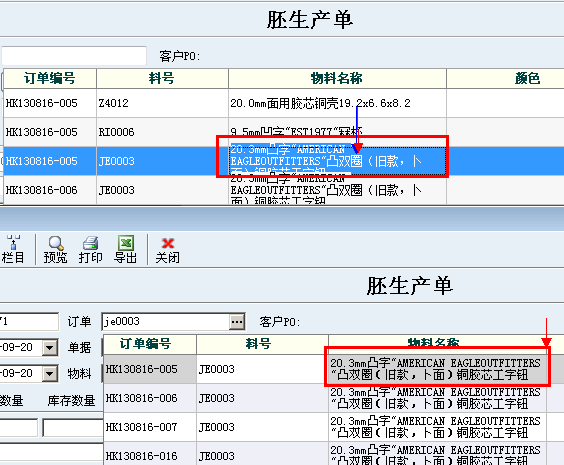Viewport: 564px width, 465px height.
Task: Close the form with 关闭
Action: click(x=167, y=250)
